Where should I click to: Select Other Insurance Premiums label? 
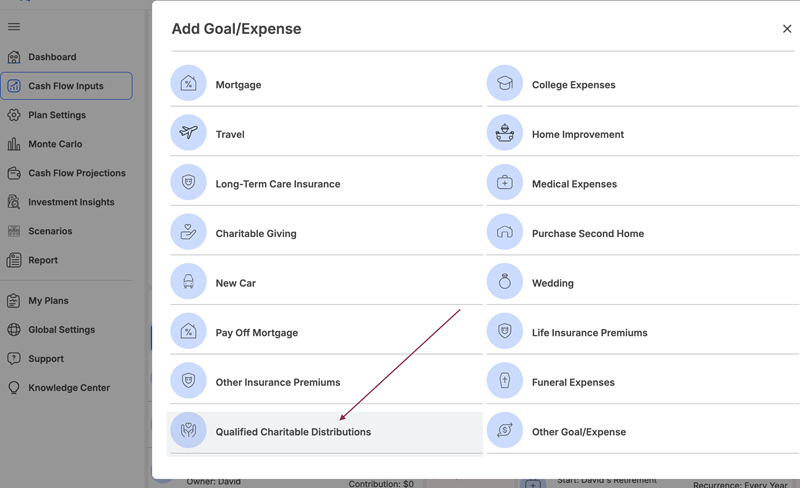[x=278, y=382]
